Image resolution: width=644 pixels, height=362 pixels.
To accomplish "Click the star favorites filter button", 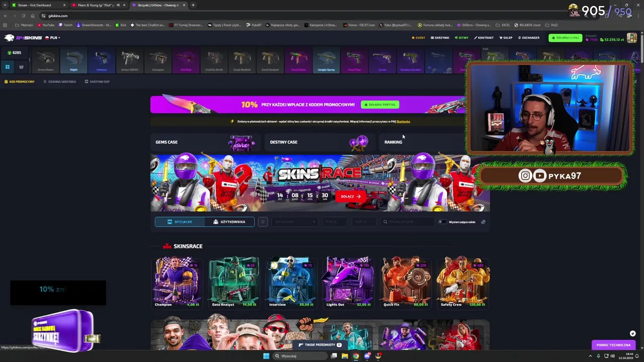I will click(263, 222).
